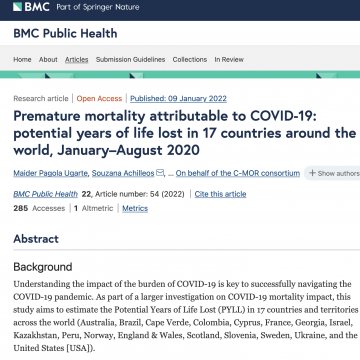Open the Home menu item
360x360 pixels.
click(22, 60)
